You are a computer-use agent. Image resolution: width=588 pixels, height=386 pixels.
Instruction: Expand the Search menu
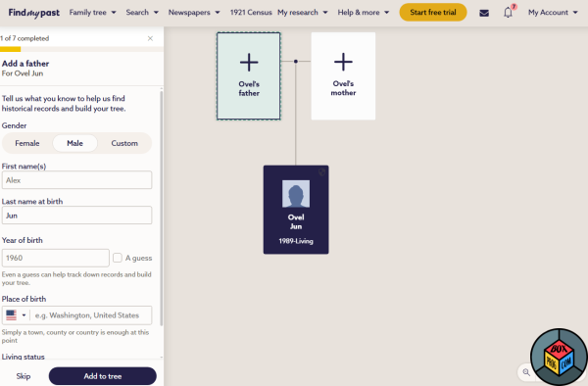[142, 13]
